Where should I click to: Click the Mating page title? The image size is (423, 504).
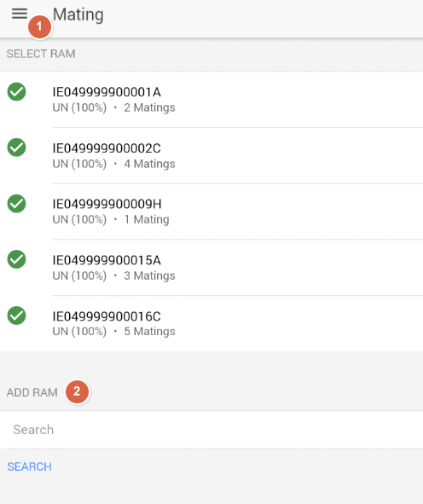[x=78, y=14]
